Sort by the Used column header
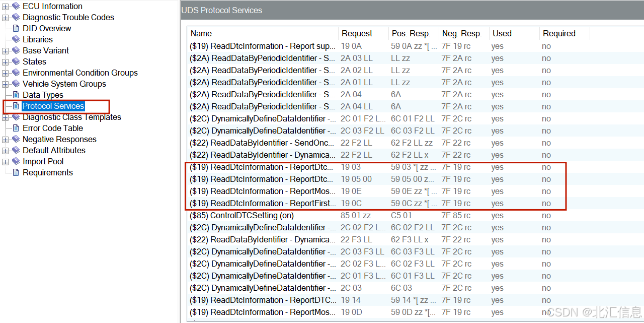644x323 pixels. (514, 33)
